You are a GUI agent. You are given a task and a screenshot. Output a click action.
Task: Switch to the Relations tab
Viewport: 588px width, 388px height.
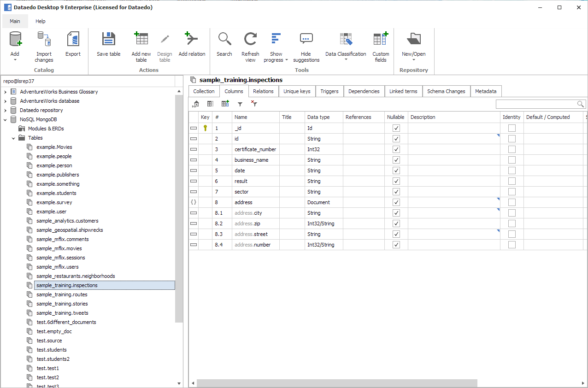click(263, 91)
